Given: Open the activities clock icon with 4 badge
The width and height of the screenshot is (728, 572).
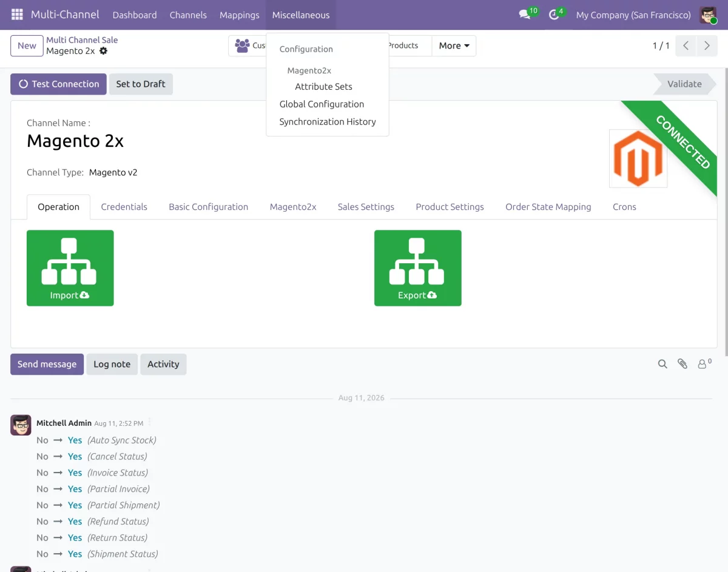Looking at the screenshot, I should pos(554,15).
